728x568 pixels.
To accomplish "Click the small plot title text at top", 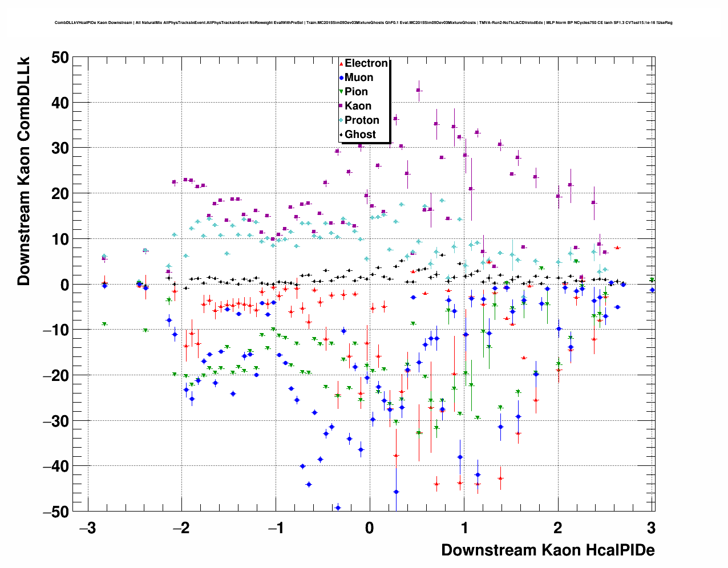I will [x=363, y=23].
